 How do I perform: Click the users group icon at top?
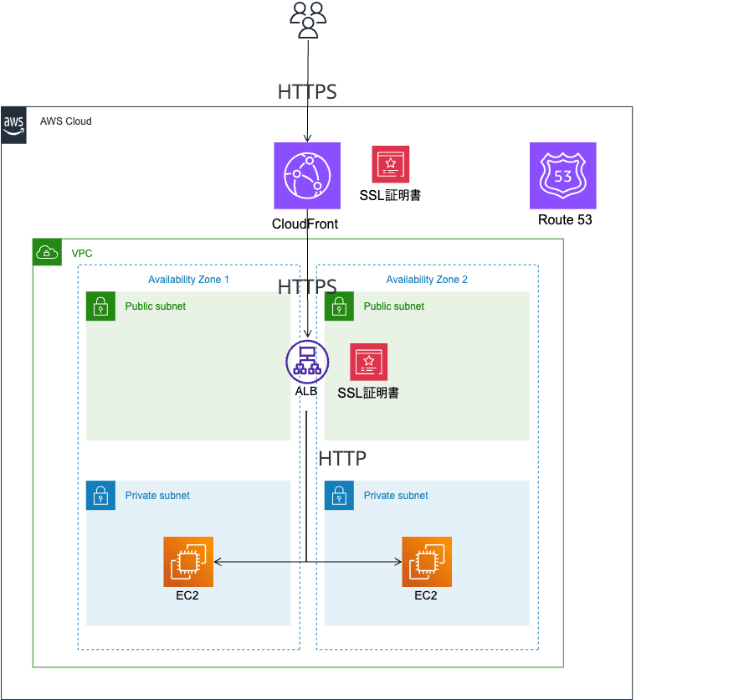(x=308, y=20)
